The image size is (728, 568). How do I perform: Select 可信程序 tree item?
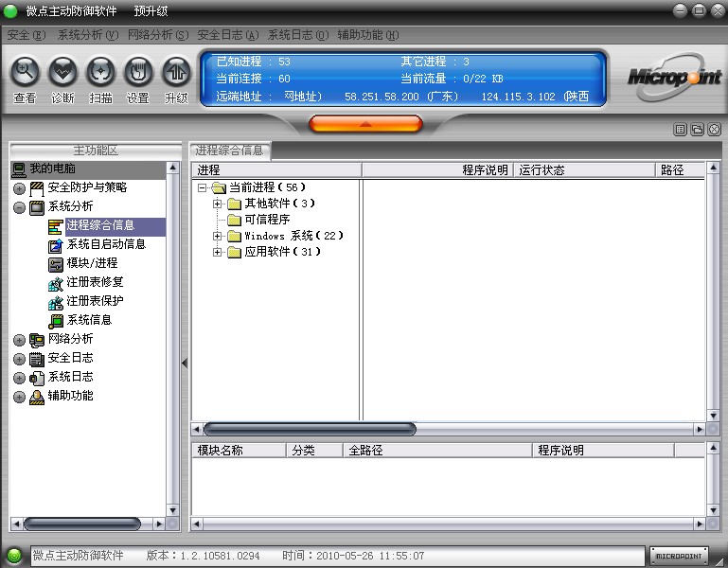pyautogui.click(x=267, y=220)
